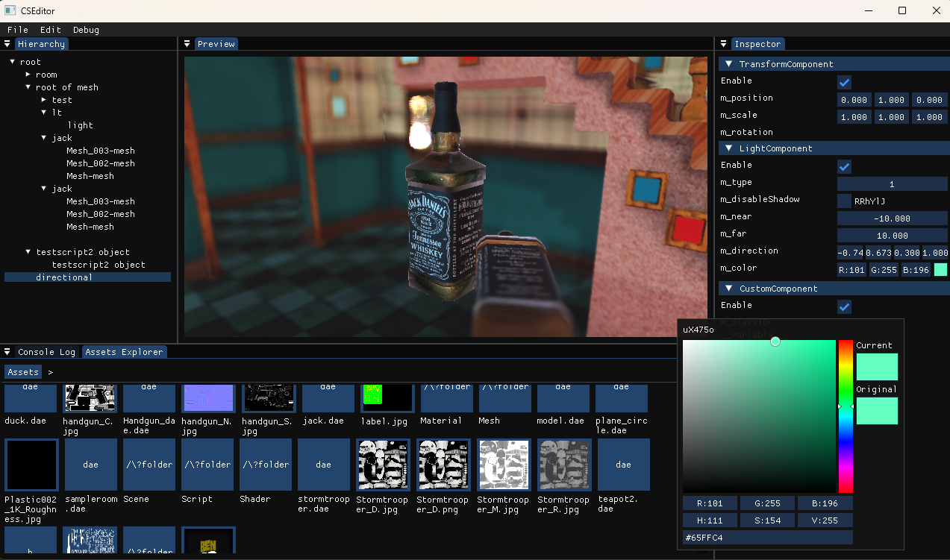Collapse the Preview panel using its triangle

point(187,44)
